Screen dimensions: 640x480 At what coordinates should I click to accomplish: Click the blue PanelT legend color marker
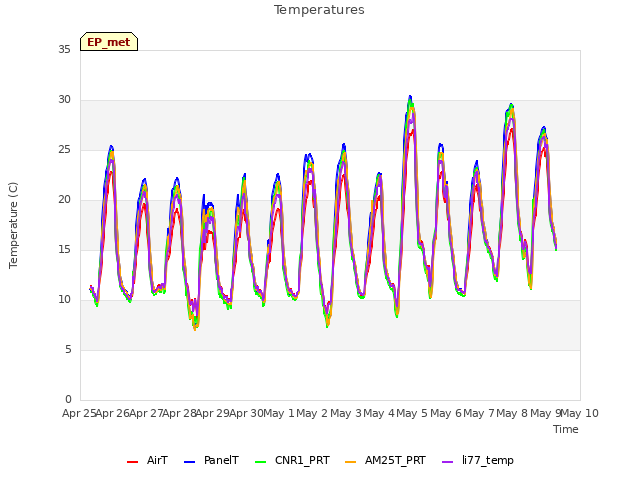pyautogui.click(x=189, y=462)
